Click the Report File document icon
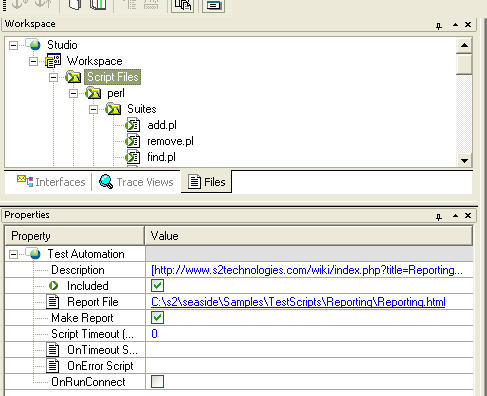Image resolution: width=487 pixels, height=396 pixels. coord(53,302)
